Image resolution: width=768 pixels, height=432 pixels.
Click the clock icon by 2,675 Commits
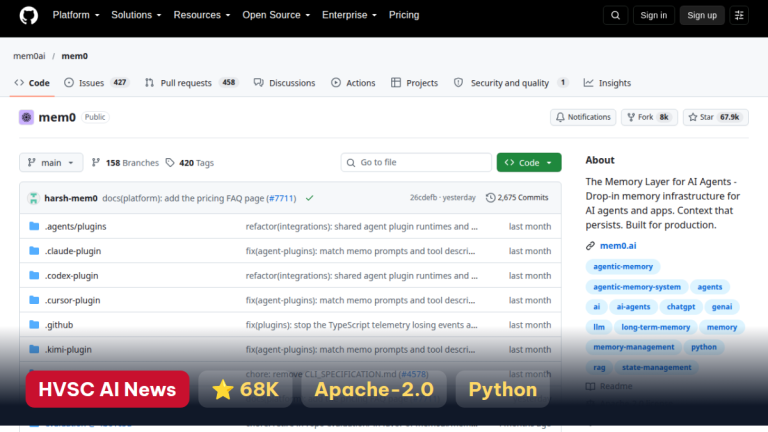[490, 198]
